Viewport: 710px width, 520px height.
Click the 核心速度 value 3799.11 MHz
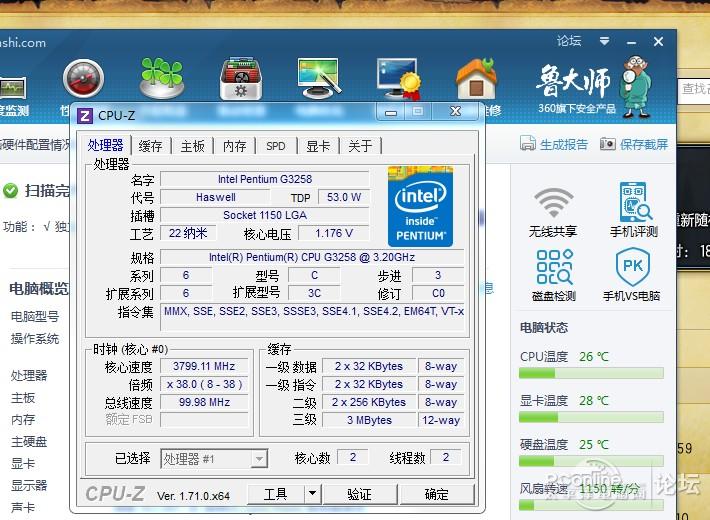pyautogui.click(x=204, y=366)
